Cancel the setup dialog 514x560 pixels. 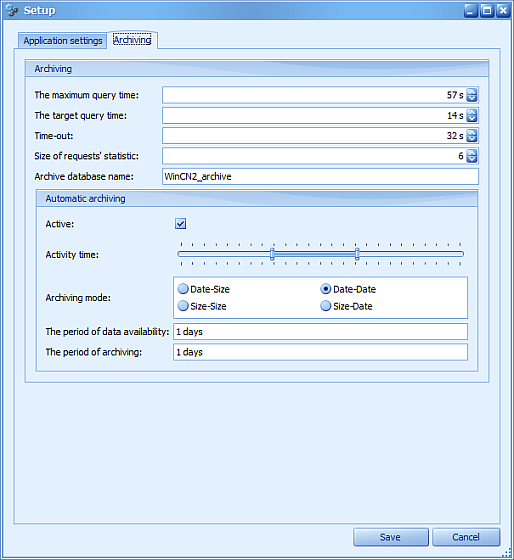466,537
